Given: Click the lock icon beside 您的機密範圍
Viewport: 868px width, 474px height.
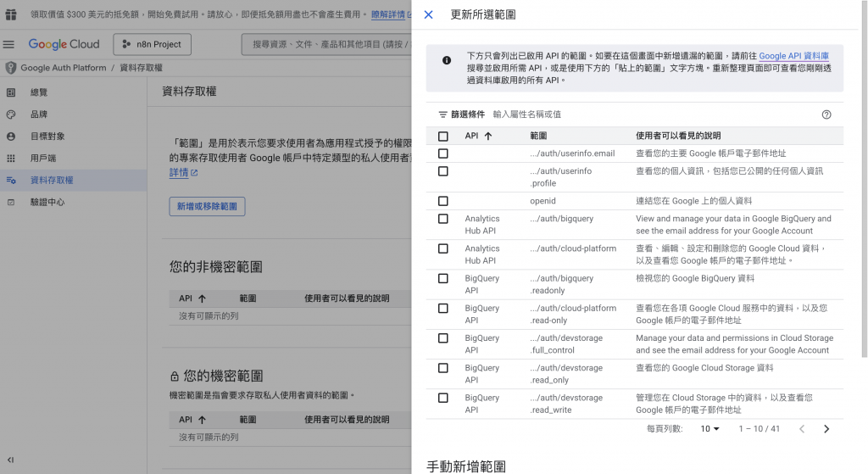Looking at the screenshot, I should (x=175, y=376).
